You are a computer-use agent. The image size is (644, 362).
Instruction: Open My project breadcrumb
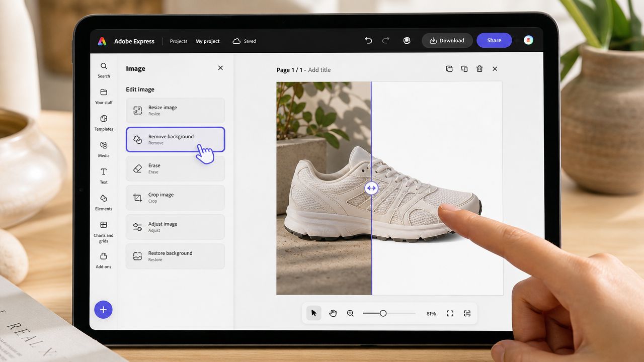(x=207, y=41)
